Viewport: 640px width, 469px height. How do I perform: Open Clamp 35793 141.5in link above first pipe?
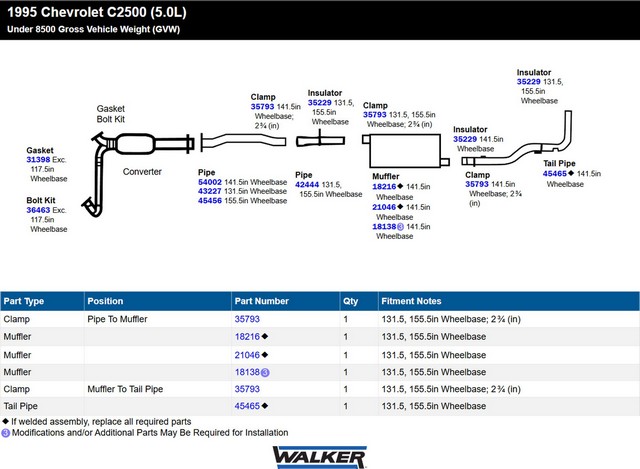[262, 107]
